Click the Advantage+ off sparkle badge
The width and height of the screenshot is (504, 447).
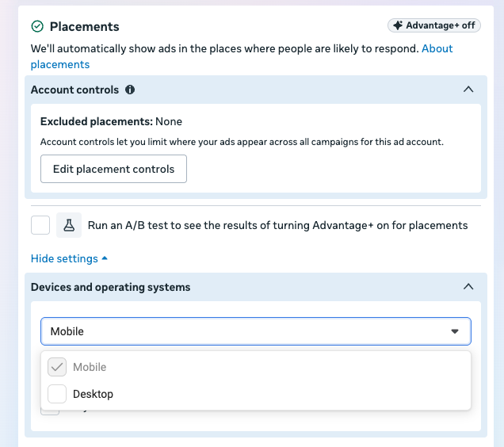[434, 25]
